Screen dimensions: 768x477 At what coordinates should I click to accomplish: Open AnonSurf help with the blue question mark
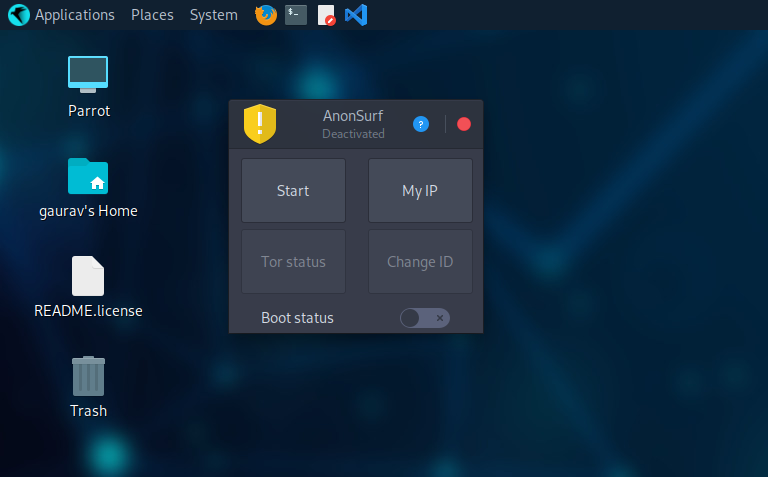(x=421, y=124)
